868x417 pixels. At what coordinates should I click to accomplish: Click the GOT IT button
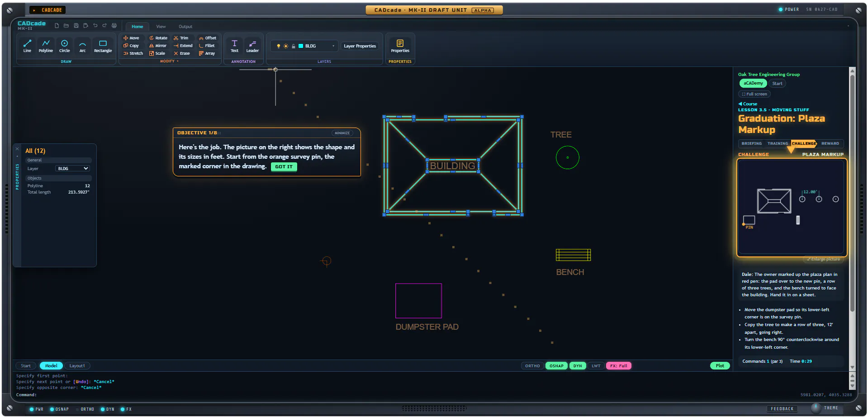(x=284, y=167)
